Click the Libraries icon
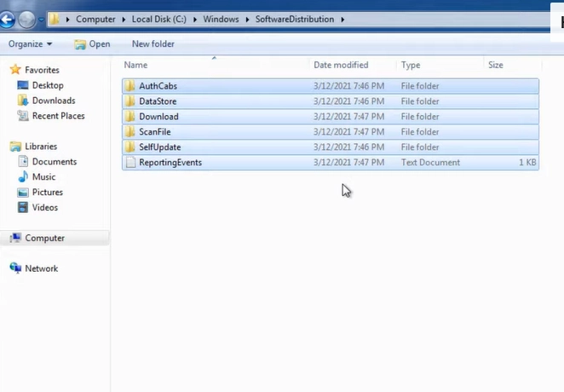 click(x=15, y=147)
